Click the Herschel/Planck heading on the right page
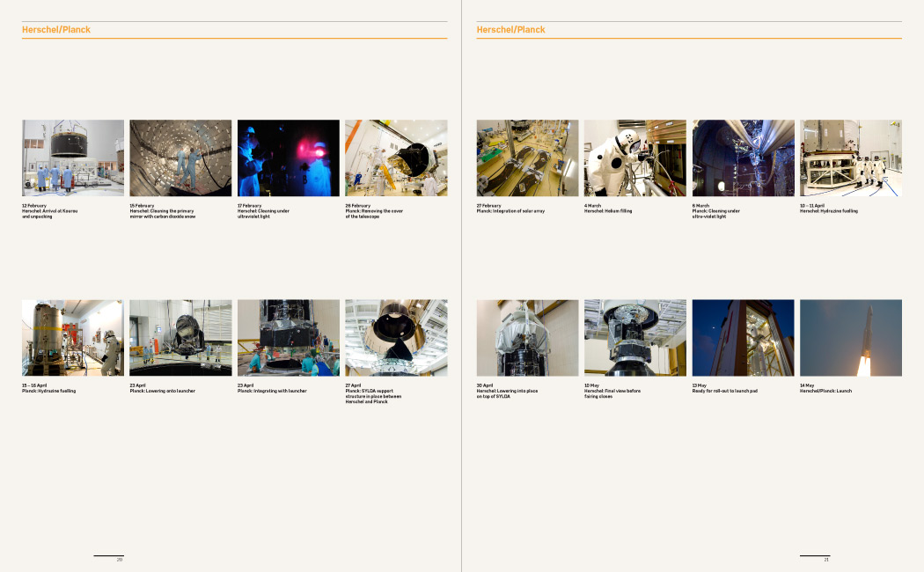Viewport: 924px width, 572px height. click(511, 30)
